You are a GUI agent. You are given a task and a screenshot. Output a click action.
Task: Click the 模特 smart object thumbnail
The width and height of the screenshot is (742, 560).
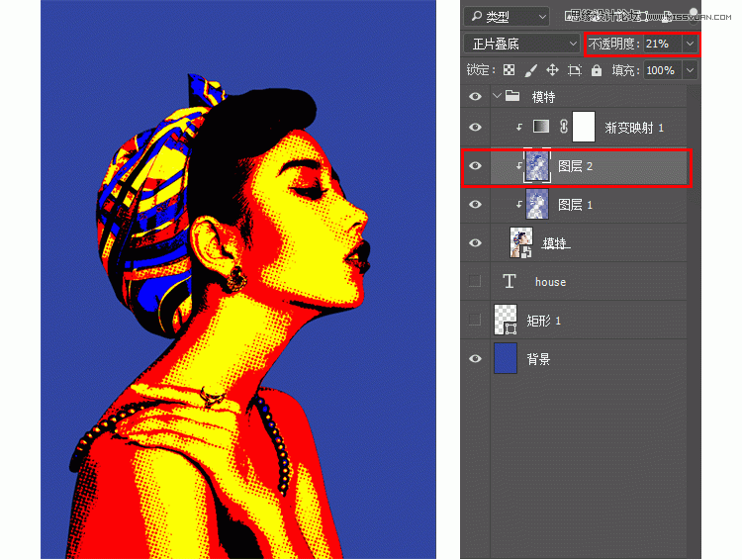click(520, 242)
